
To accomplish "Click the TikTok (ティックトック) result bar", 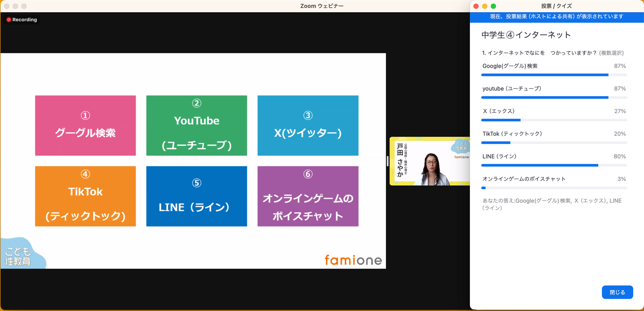I will point(554,143).
